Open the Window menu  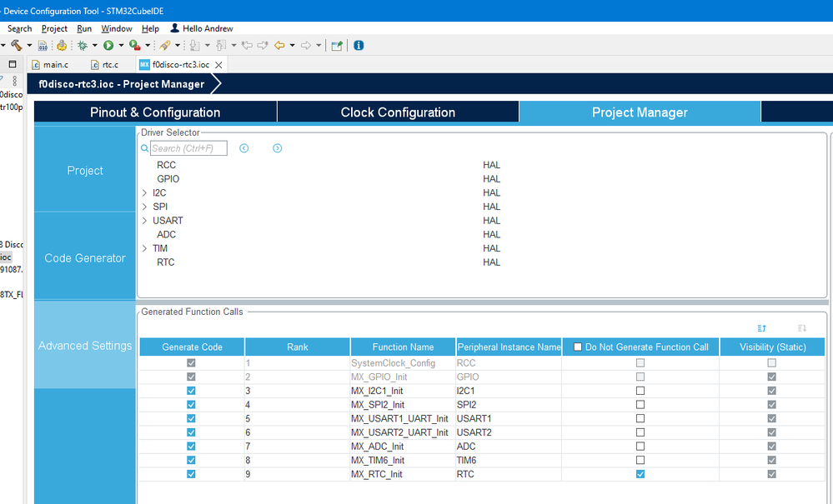coord(117,28)
